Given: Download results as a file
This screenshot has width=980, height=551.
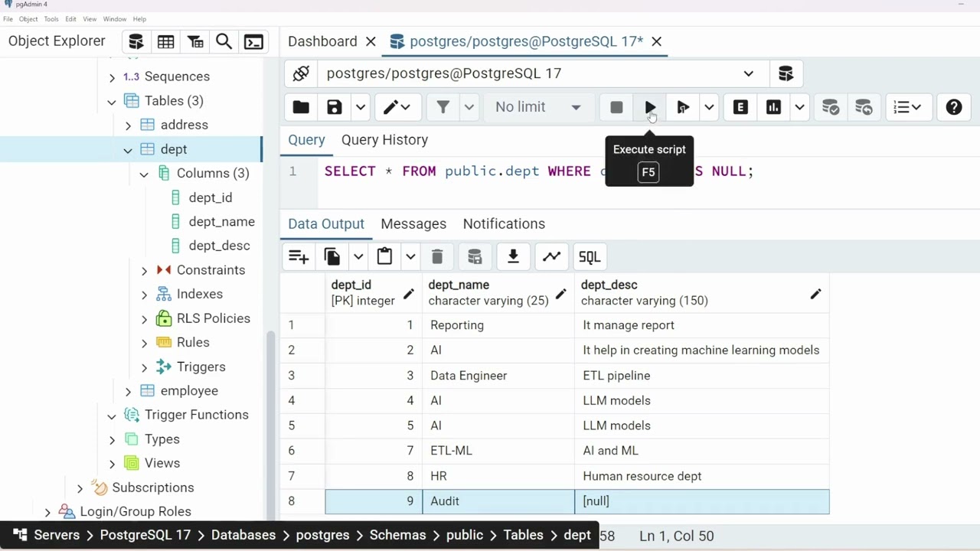Looking at the screenshot, I should click(513, 257).
